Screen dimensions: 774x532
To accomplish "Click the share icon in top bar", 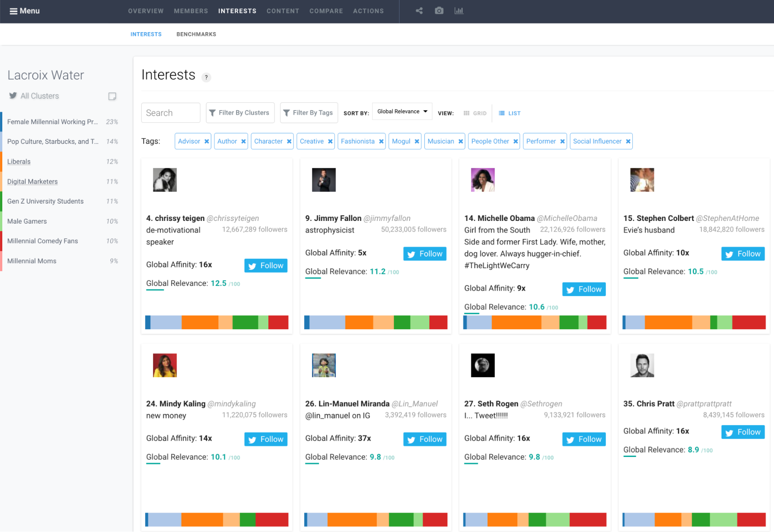I will [x=419, y=11].
